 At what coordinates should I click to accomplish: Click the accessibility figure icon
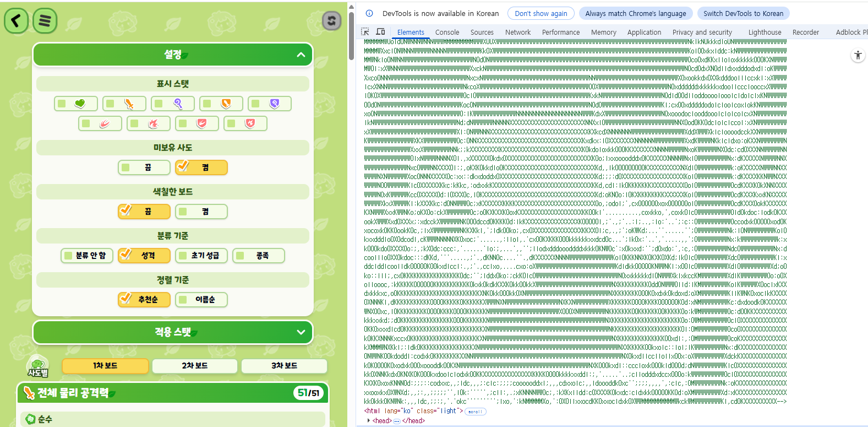[858, 55]
